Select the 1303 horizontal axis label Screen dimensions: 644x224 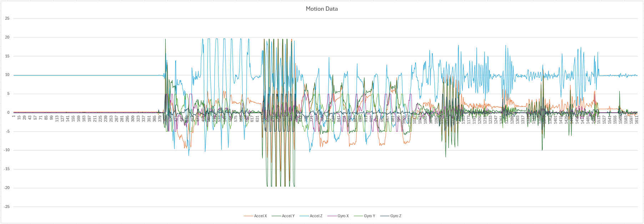pos(517,119)
